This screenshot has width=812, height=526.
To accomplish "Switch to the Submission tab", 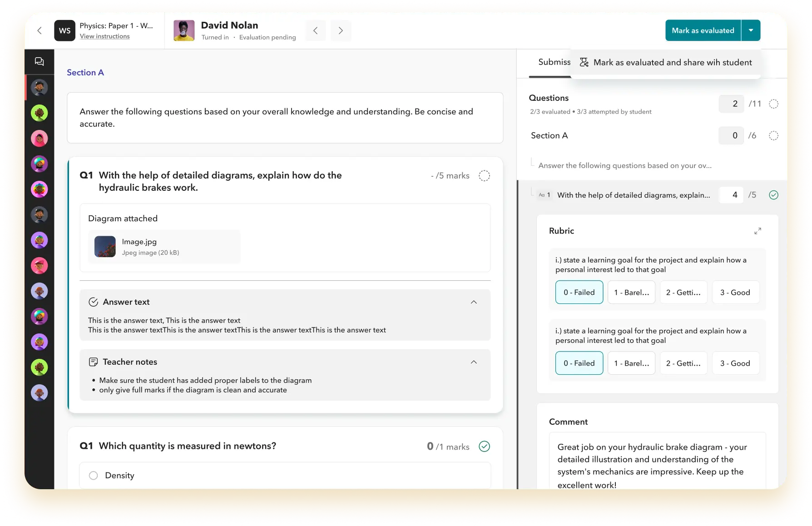I will click(x=554, y=62).
